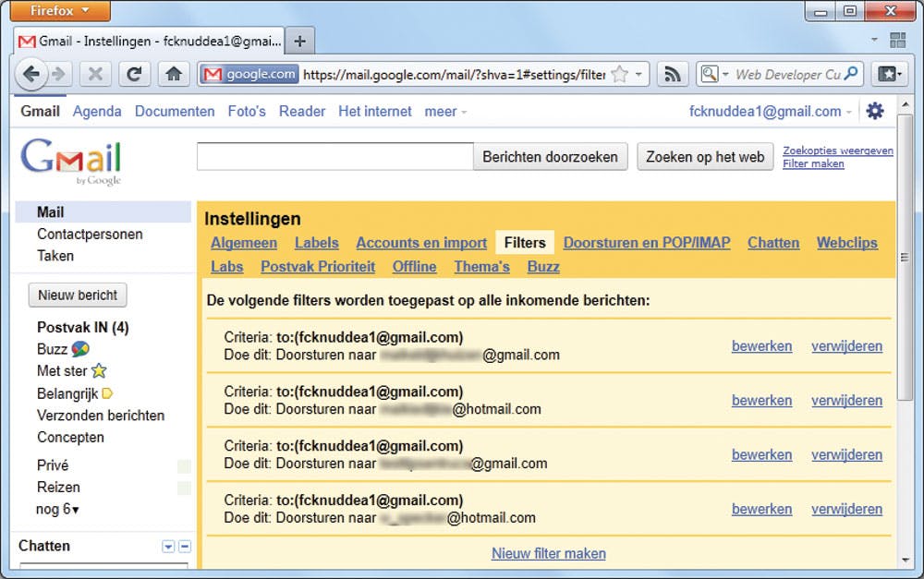Go to the home page icon
Image resolution: width=924 pixels, height=579 pixels.
click(174, 74)
